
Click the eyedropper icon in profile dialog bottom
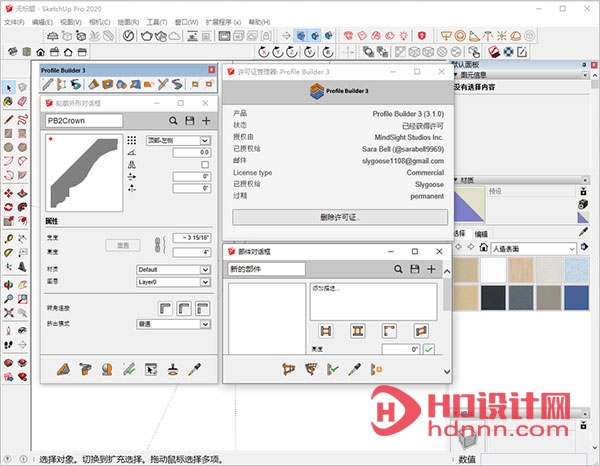coord(194,369)
